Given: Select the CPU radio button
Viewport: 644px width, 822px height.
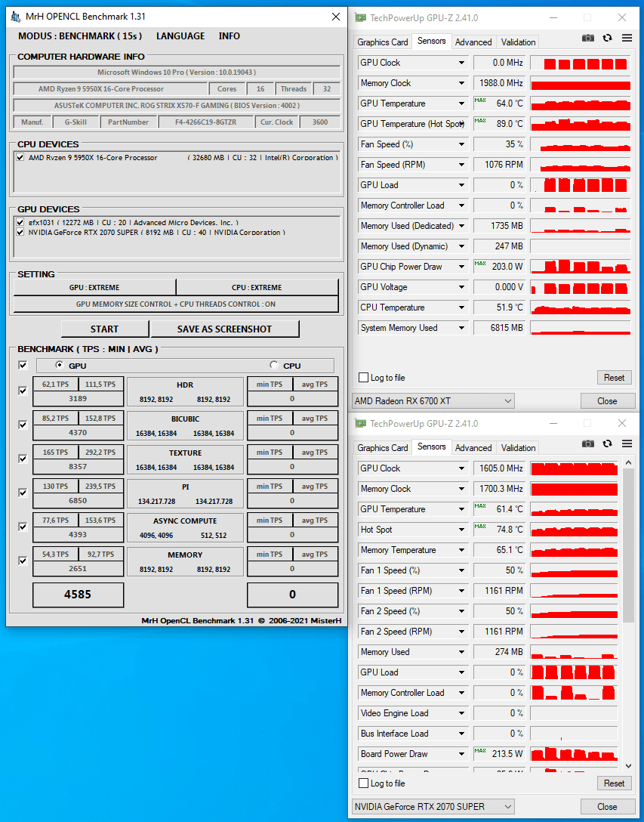Looking at the screenshot, I should pyautogui.click(x=273, y=365).
